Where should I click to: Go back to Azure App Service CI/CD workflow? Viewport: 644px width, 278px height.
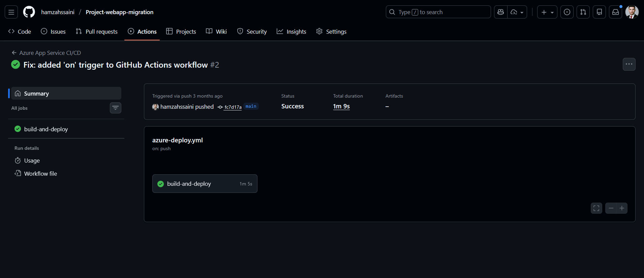point(50,53)
